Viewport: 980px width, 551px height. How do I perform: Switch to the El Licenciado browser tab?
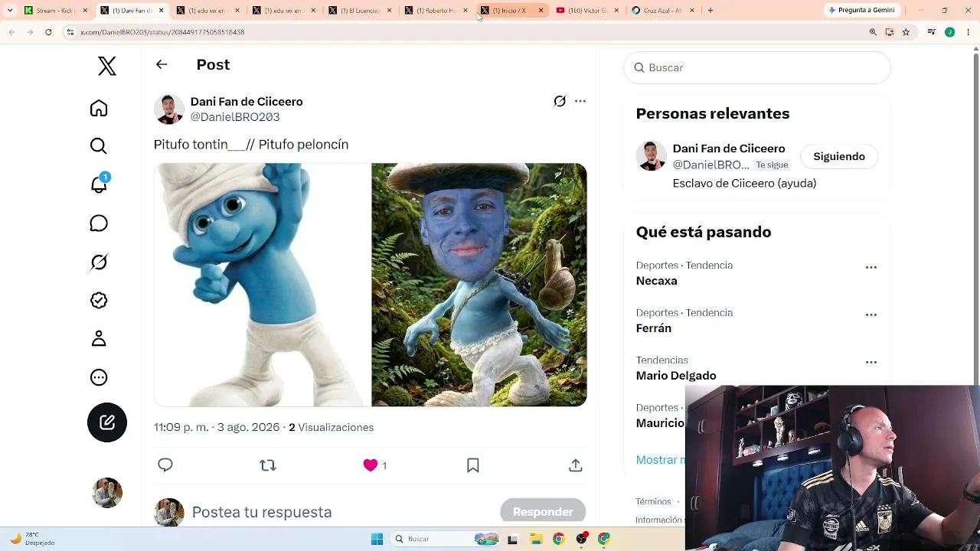click(x=361, y=11)
